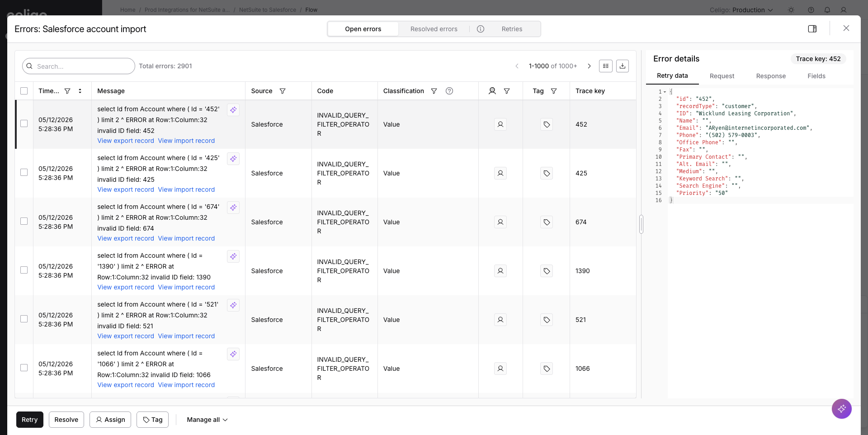This screenshot has width=868, height=435.
Task: Toggle the error details side panel
Action: (x=812, y=29)
